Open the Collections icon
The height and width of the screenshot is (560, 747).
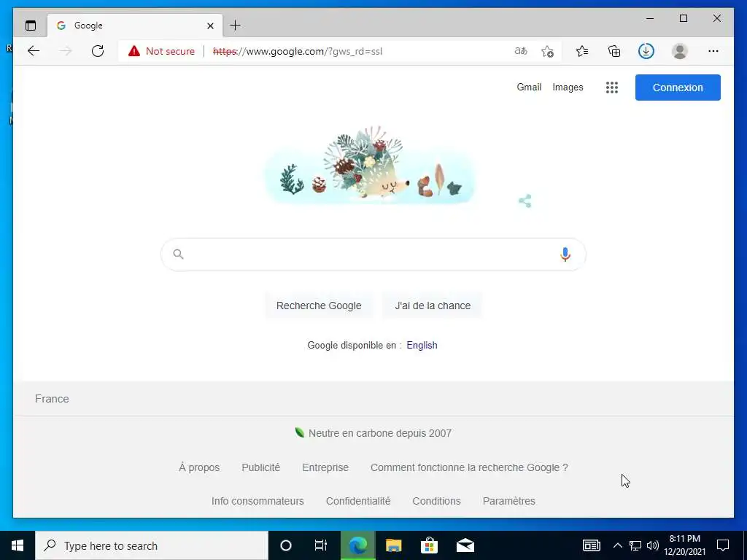(x=614, y=51)
